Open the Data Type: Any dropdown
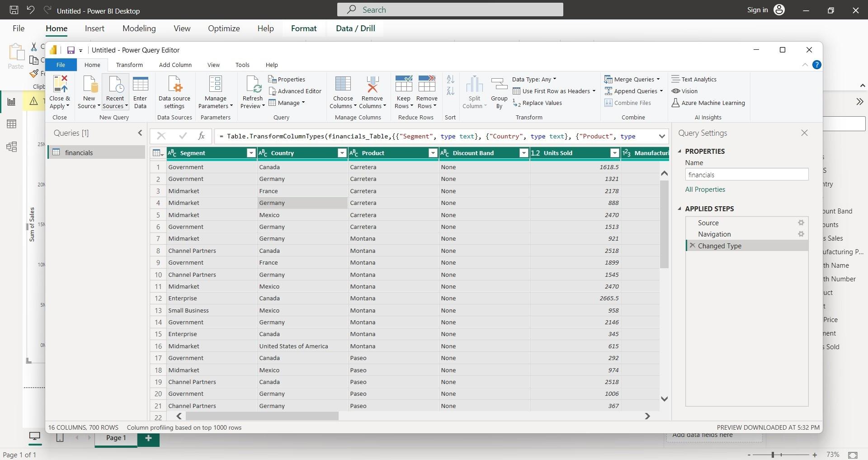 (x=534, y=79)
